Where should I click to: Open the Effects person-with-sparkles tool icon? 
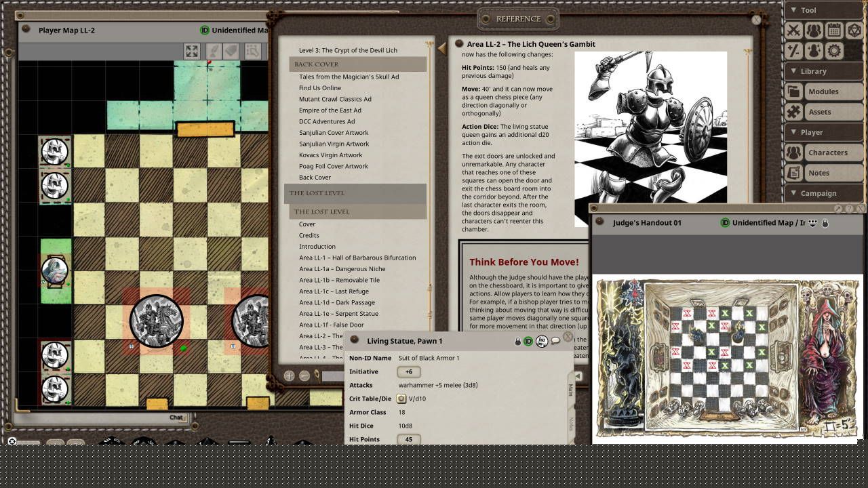click(x=814, y=51)
